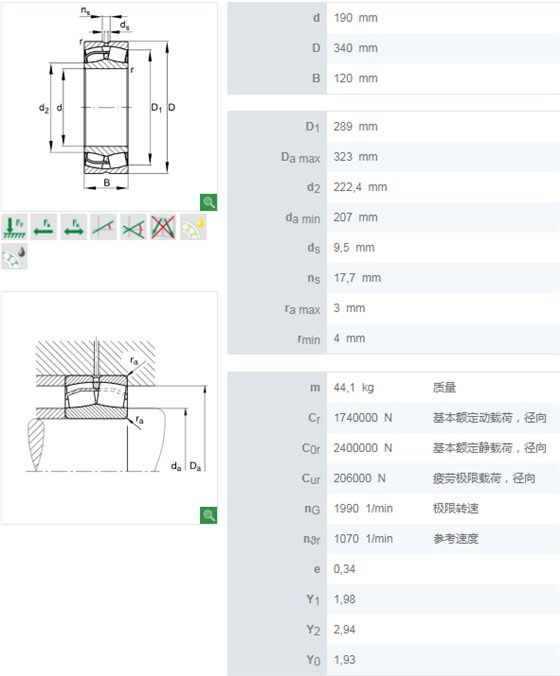Click the crossed-out red and green arrows icon
Viewport: 560px width, 676px height.
click(163, 227)
